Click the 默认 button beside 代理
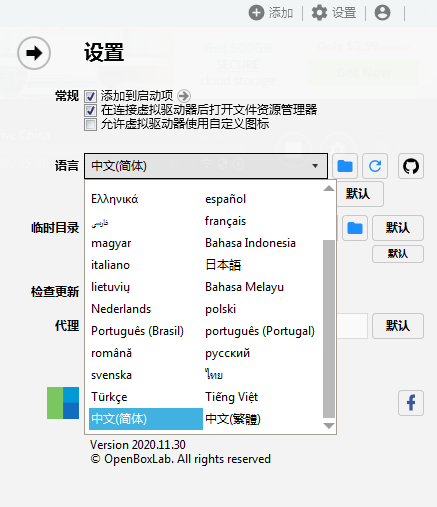The width and height of the screenshot is (437, 507). tap(398, 326)
